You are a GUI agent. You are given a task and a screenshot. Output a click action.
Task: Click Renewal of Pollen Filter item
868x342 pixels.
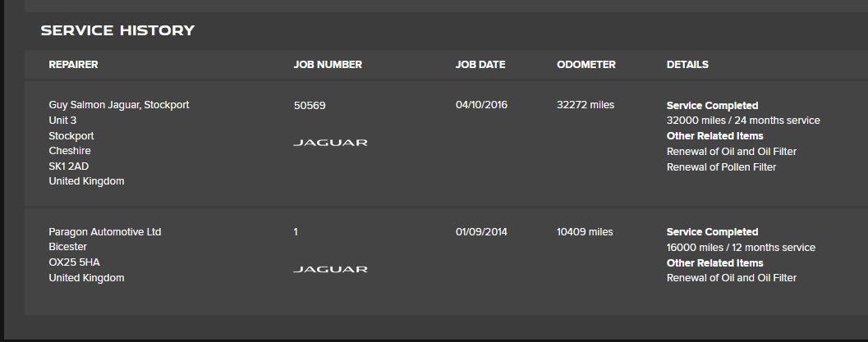point(721,166)
